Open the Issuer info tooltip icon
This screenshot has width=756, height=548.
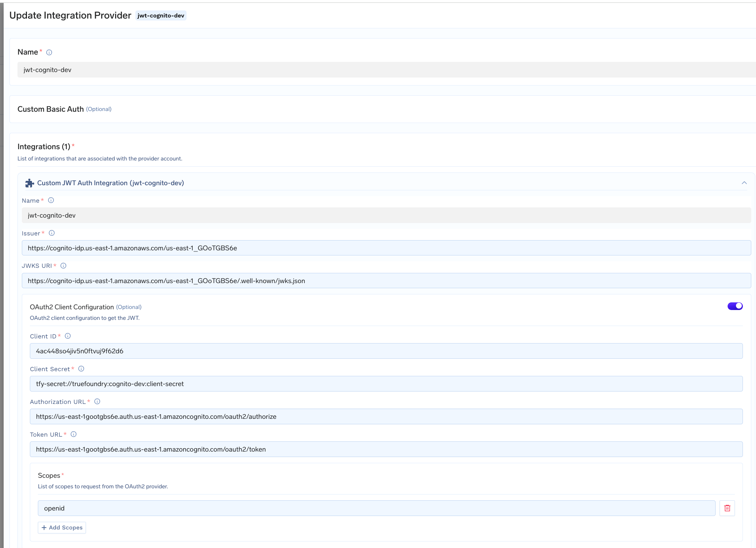[x=52, y=233]
